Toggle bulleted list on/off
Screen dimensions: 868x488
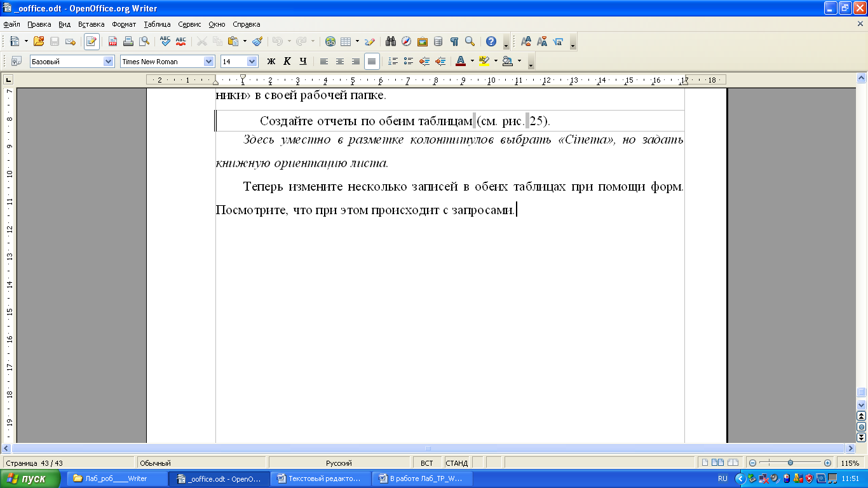(x=409, y=61)
